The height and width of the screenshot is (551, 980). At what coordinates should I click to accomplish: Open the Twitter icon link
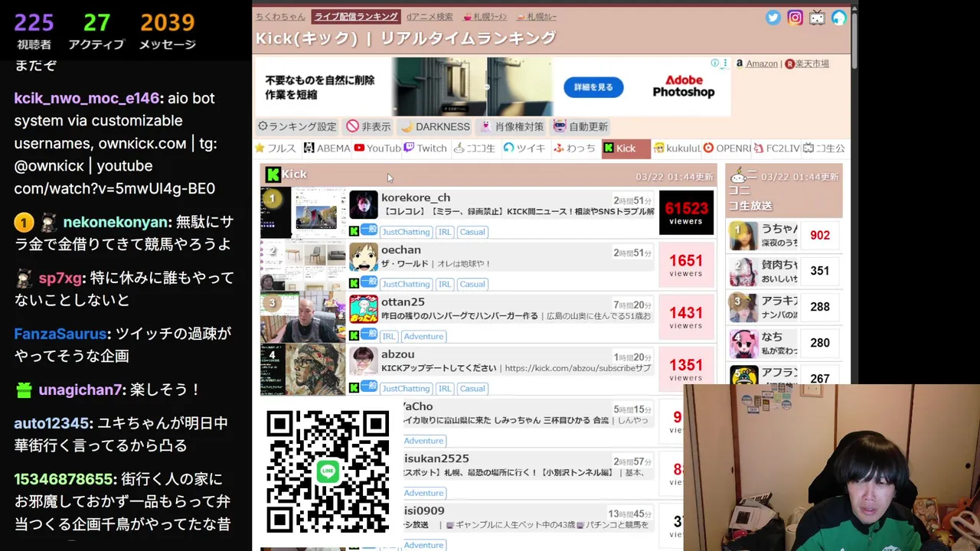tap(773, 18)
